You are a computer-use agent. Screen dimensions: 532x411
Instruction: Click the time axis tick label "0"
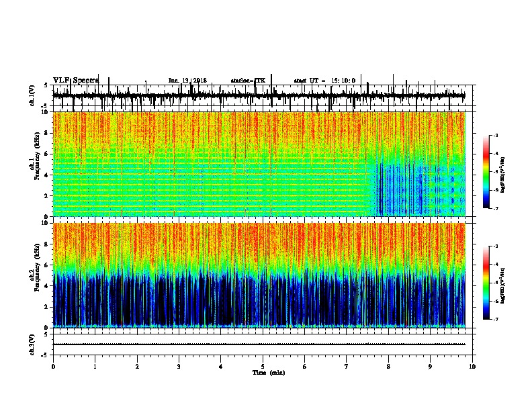point(53,366)
